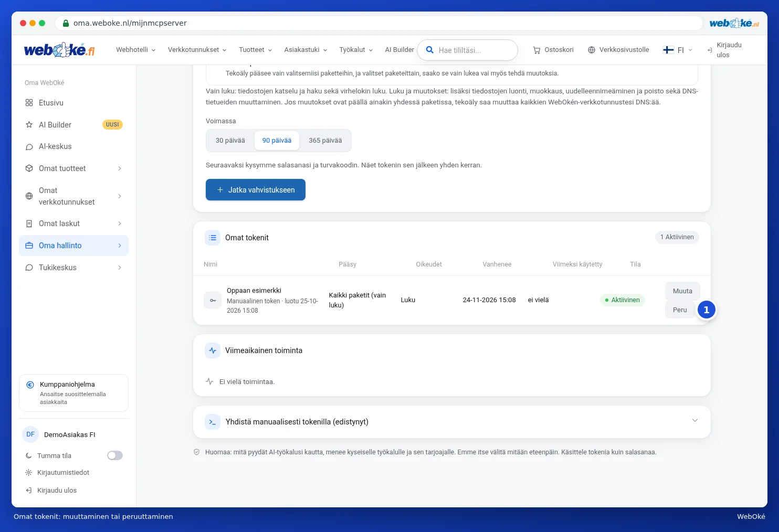Click the key icon of Oppaan esimerkki token
779x532 pixels.
(213, 300)
